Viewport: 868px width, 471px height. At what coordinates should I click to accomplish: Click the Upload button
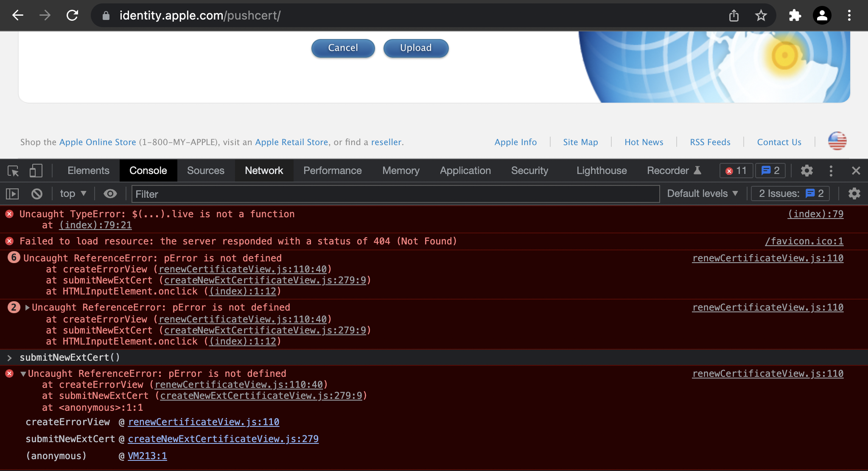[416, 48]
